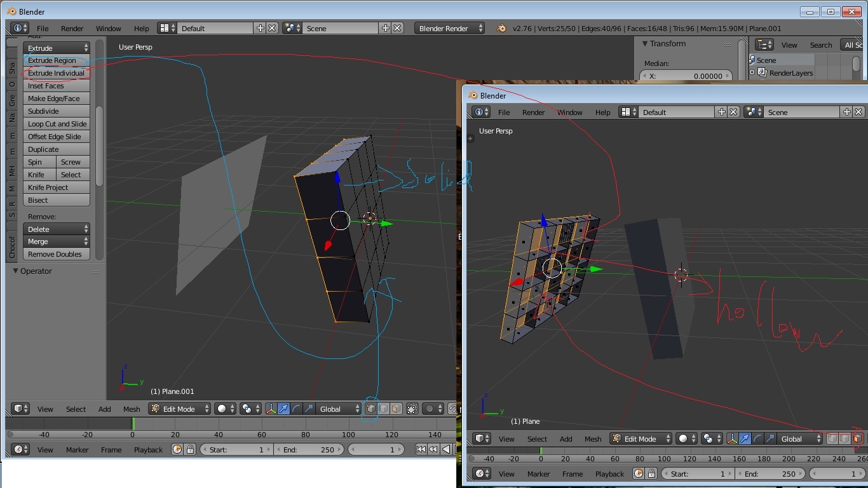Open the Render menu in second window
868x488 pixels.
coord(533,112)
